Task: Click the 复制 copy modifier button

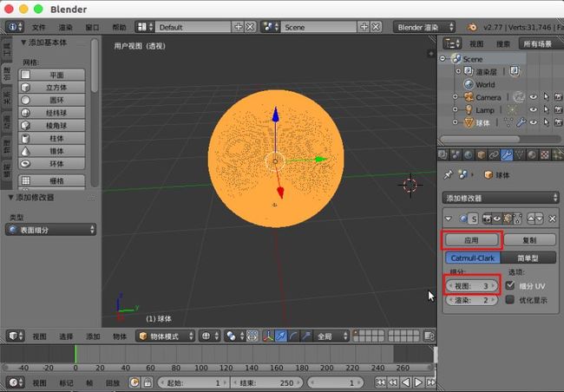Action: click(x=530, y=240)
